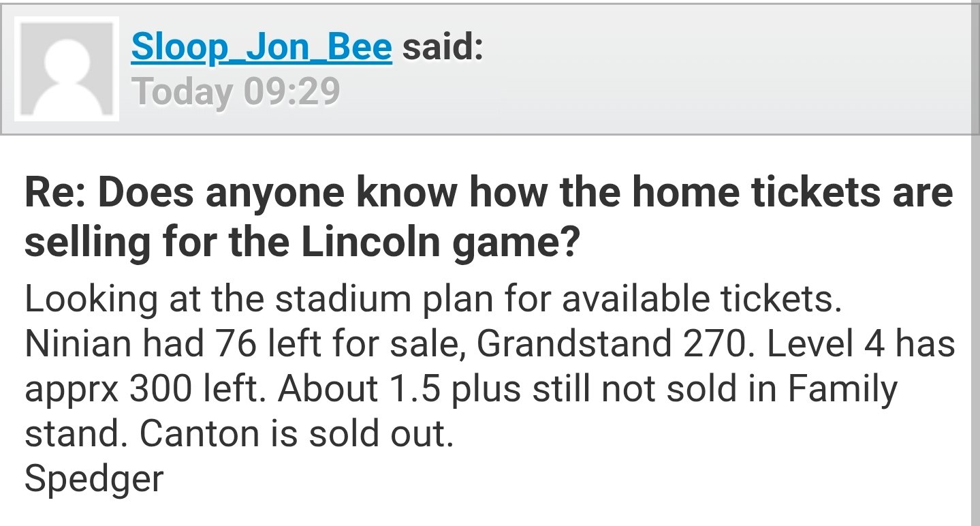
Task: Open the Sloop_Jon_Bee profile link
Action: click(262, 47)
